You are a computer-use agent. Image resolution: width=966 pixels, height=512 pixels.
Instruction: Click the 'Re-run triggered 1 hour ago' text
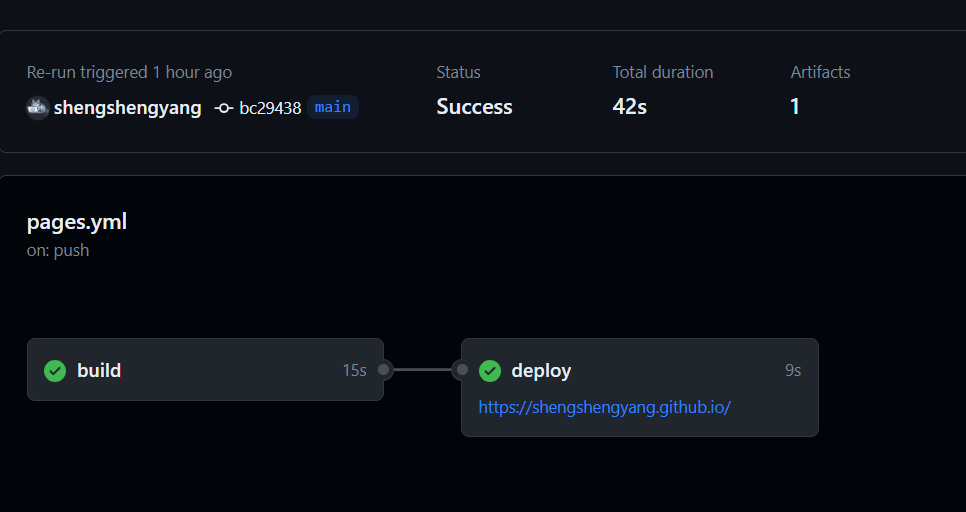(x=129, y=72)
